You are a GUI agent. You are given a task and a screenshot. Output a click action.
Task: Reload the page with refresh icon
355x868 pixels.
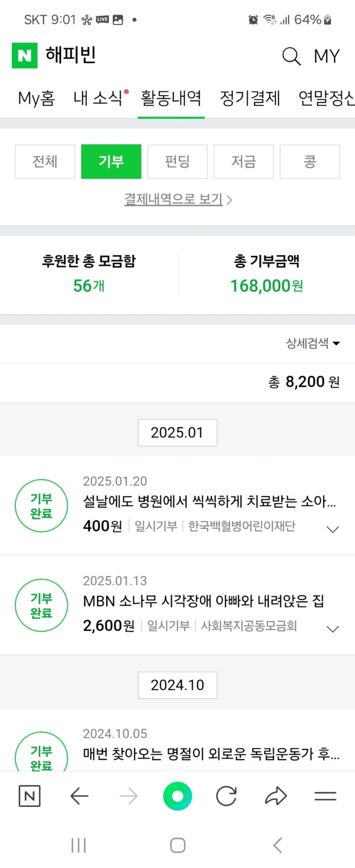226,796
